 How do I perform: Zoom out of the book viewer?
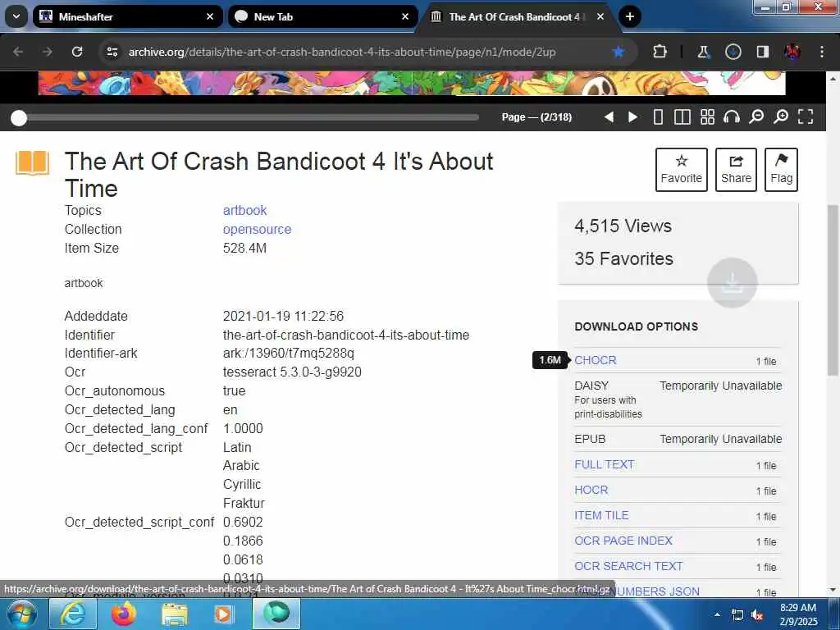tap(756, 116)
